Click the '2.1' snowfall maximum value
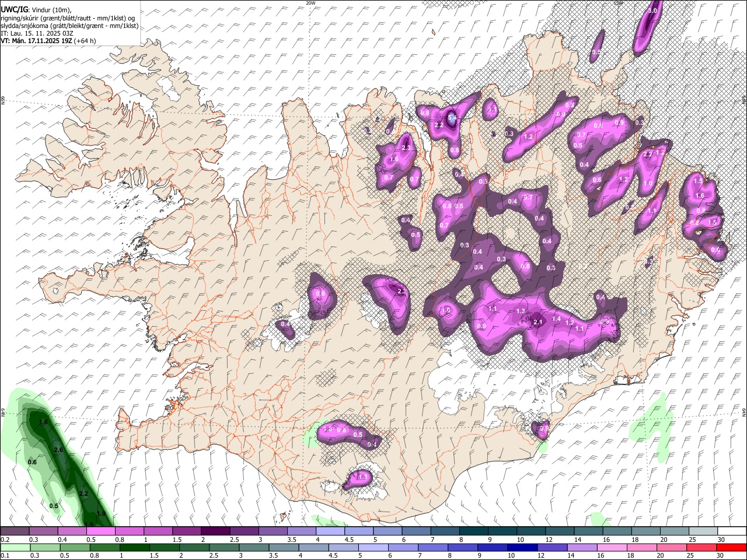This screenshot has height=560, width=747. tap(538, 322)
